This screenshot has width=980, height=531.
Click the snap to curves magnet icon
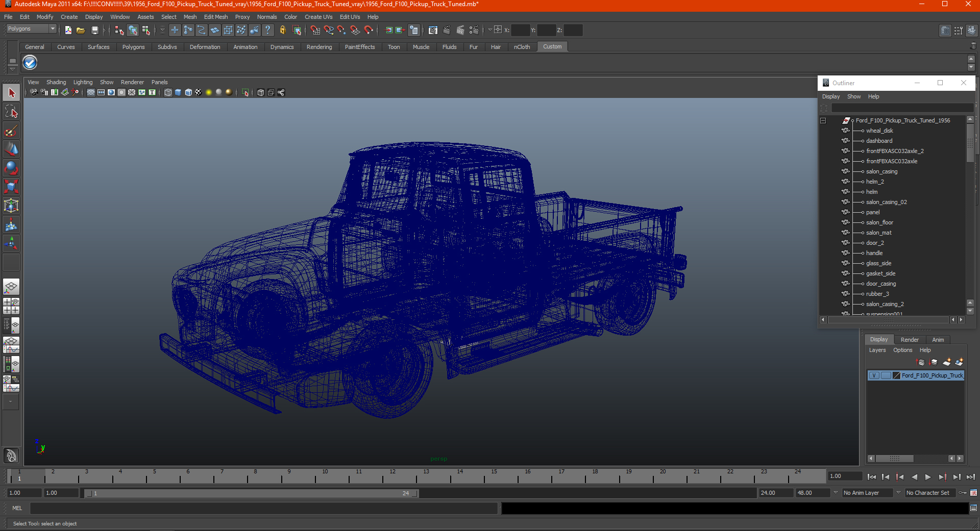(x=329, y=31)
